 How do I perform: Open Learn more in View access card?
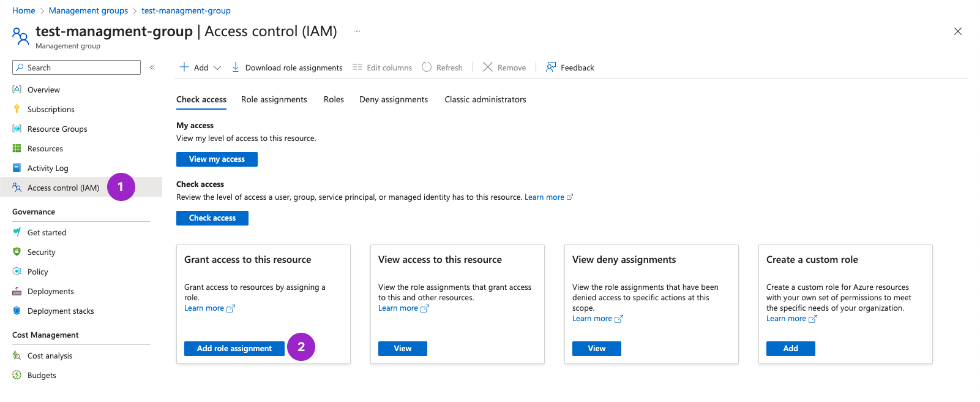(403, 308)
